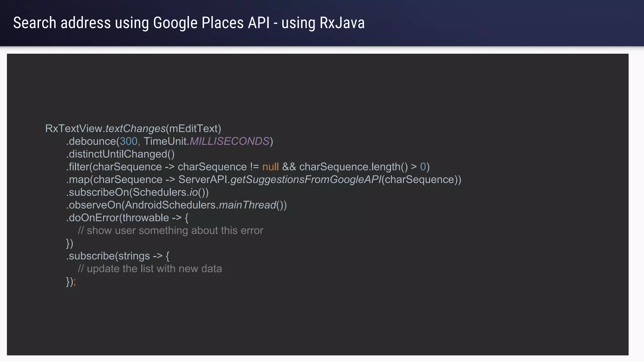Click the comment '// show user something about this error'
The width and height of the screenshot is (644, 362).
click(x=170, y=231)
